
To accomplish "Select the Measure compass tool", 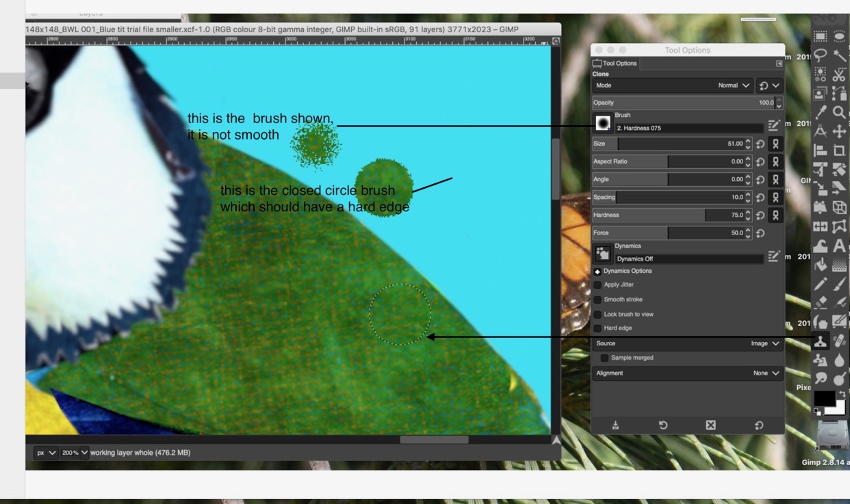I will pyautogui.click(x=820, y=131).
